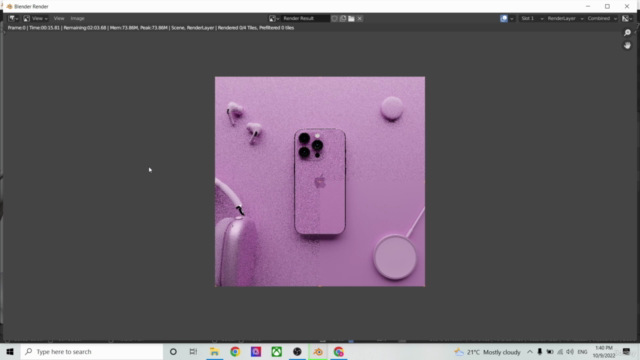The width and height of the screenshot is (640, 360).
Task: Click the battery tray icon
Action: pyautogui.click(x=550, y=352)
